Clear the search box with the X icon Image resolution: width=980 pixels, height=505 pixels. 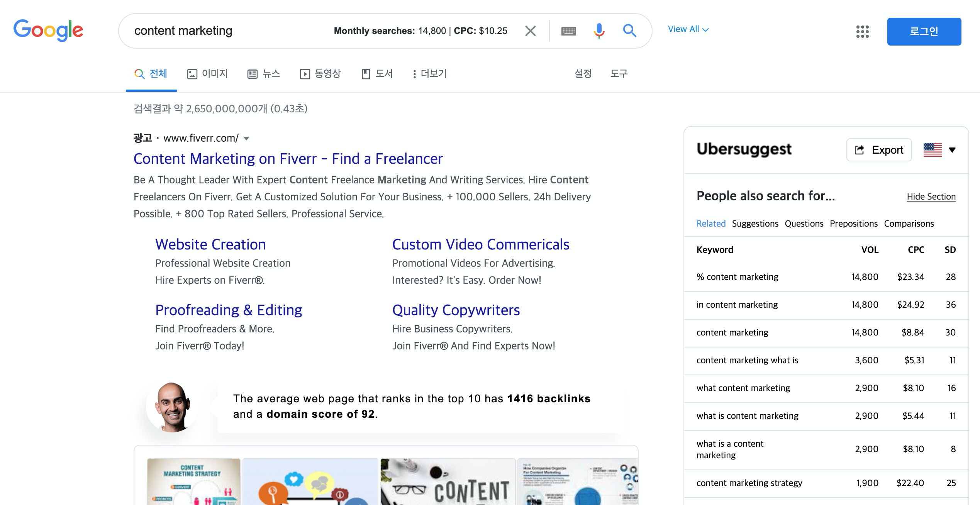point(531,31)
